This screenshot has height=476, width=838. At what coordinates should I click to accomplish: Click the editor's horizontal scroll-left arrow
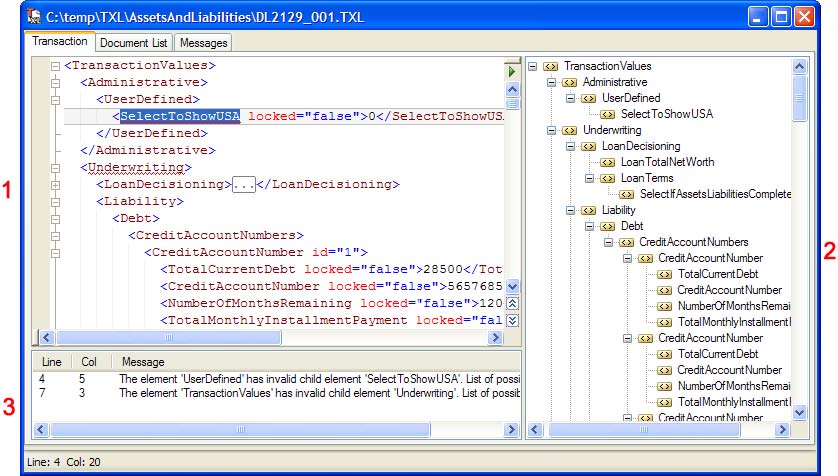tap(46, 338)
